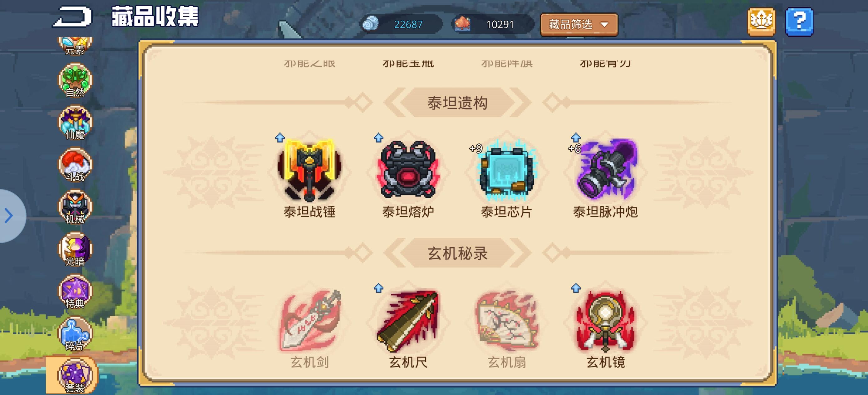Open the 光暗 category tab

coord(75,250)
